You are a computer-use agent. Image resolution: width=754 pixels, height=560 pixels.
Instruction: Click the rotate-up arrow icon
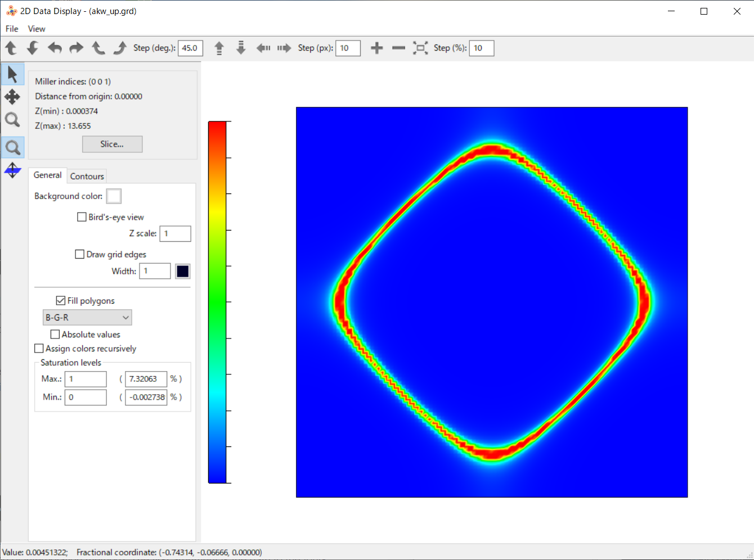click(x=11, y=48)
